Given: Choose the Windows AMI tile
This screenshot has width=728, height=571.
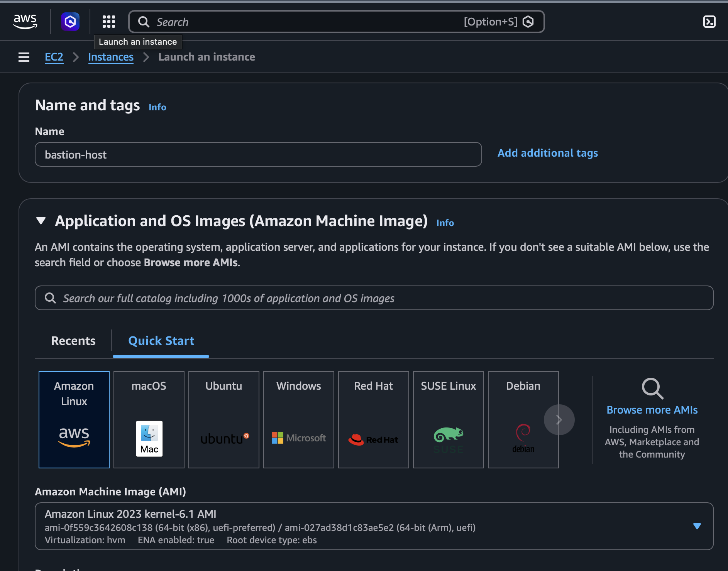Looking at the screenshot, I should coord(299,419).
